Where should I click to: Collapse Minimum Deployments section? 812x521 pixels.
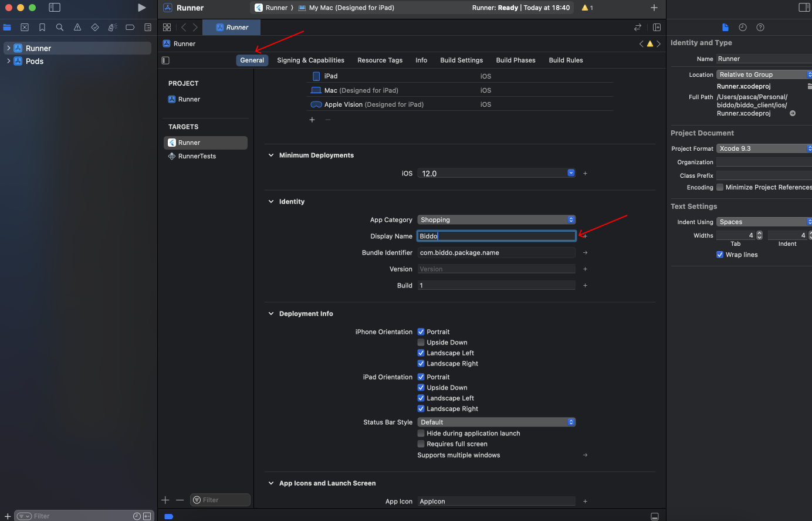click(271, 155)
